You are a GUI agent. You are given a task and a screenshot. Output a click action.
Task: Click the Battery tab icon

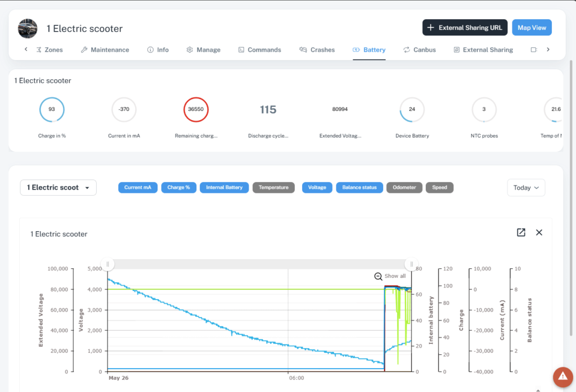point(356,49)
